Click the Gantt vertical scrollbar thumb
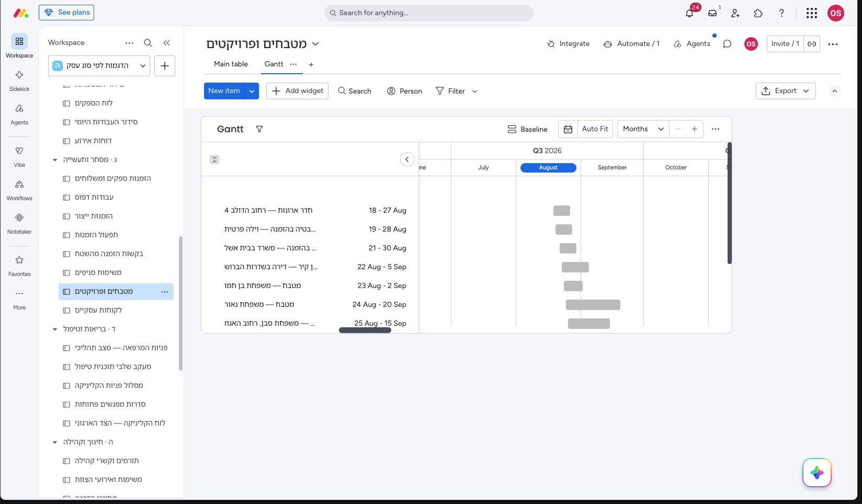Screen dimensions: 862x504 click(x=729, y=203)
